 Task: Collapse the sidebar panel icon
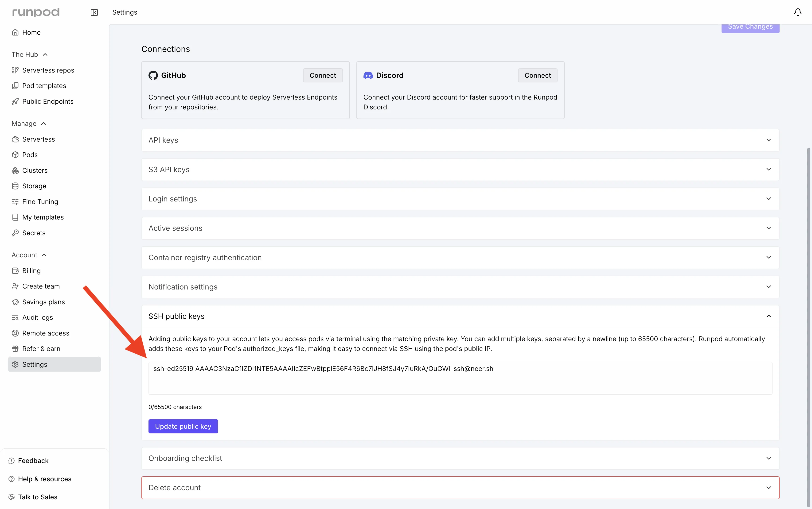pyautogui.click(x=94, y=12)
